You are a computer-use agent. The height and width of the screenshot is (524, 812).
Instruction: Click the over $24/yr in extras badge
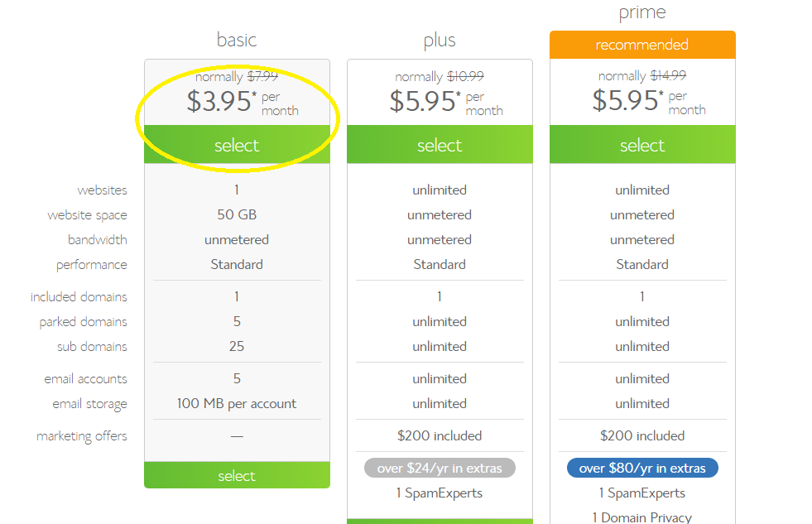(x=440, y=468)
